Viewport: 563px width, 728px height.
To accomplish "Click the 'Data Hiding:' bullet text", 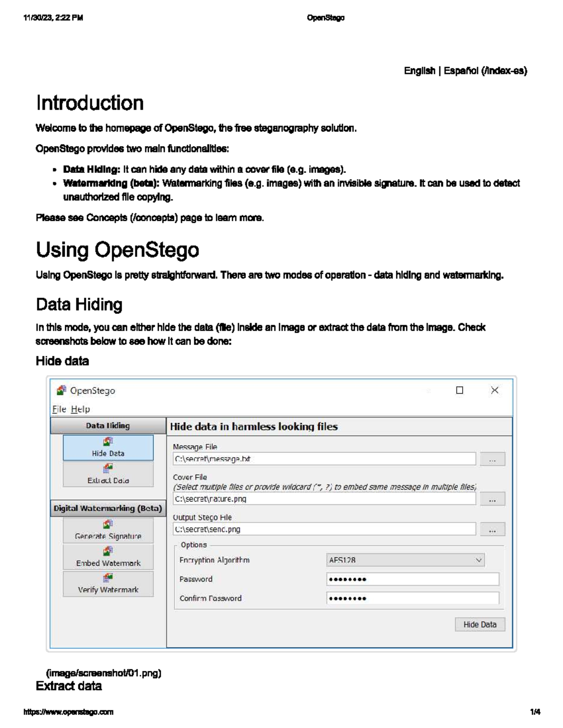I will 92,169.
